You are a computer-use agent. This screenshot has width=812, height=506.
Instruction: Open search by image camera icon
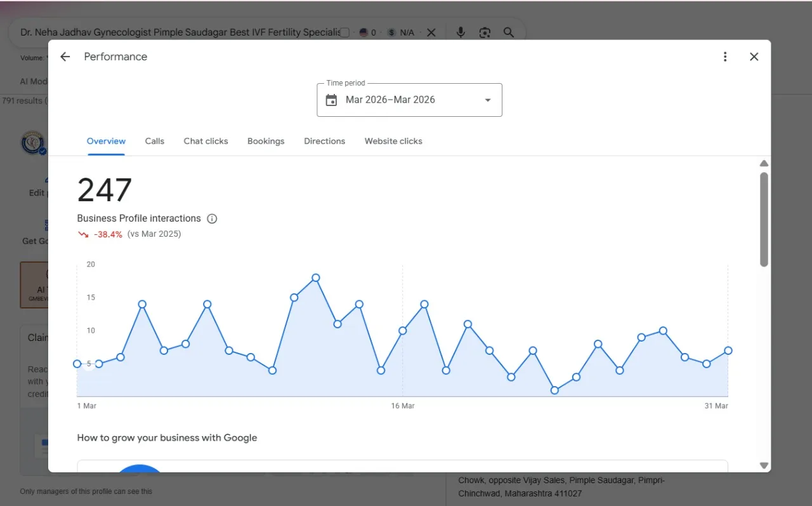[485, 32]
